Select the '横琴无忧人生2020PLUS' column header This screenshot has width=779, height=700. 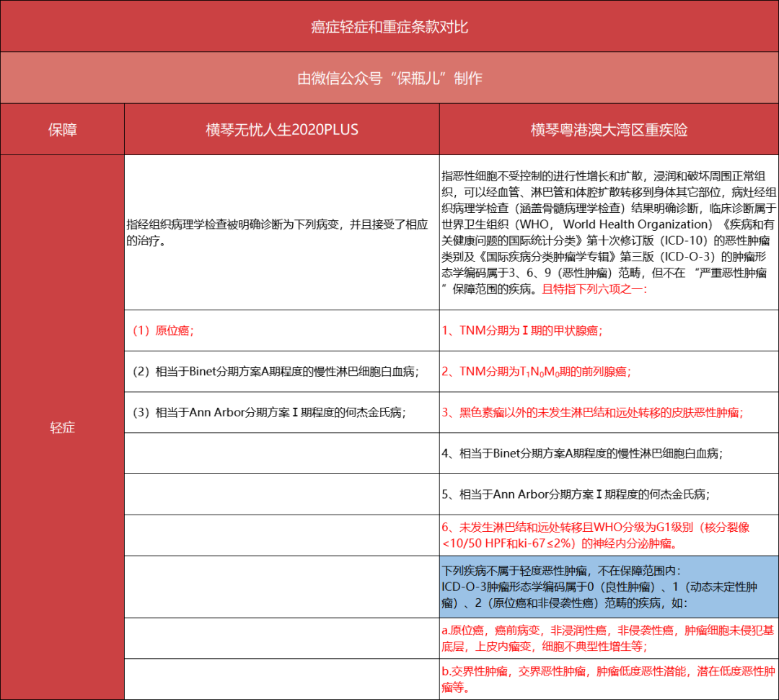282,129
